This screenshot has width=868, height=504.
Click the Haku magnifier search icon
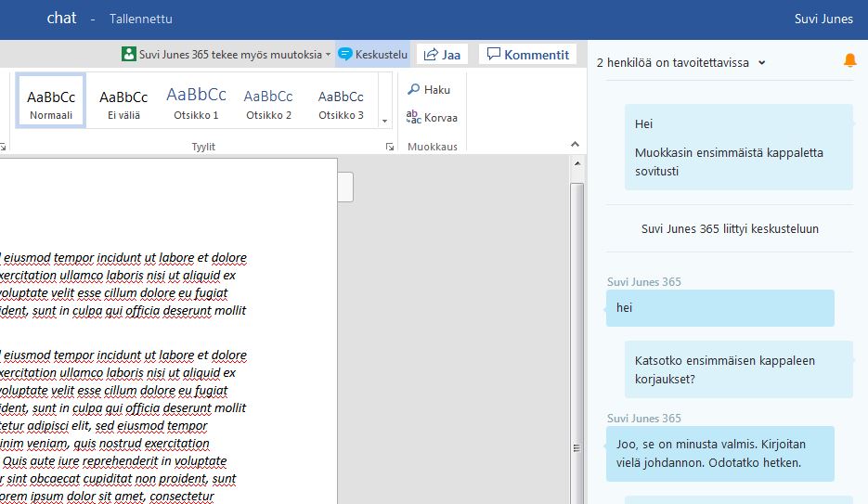click(x=414, y=90)
